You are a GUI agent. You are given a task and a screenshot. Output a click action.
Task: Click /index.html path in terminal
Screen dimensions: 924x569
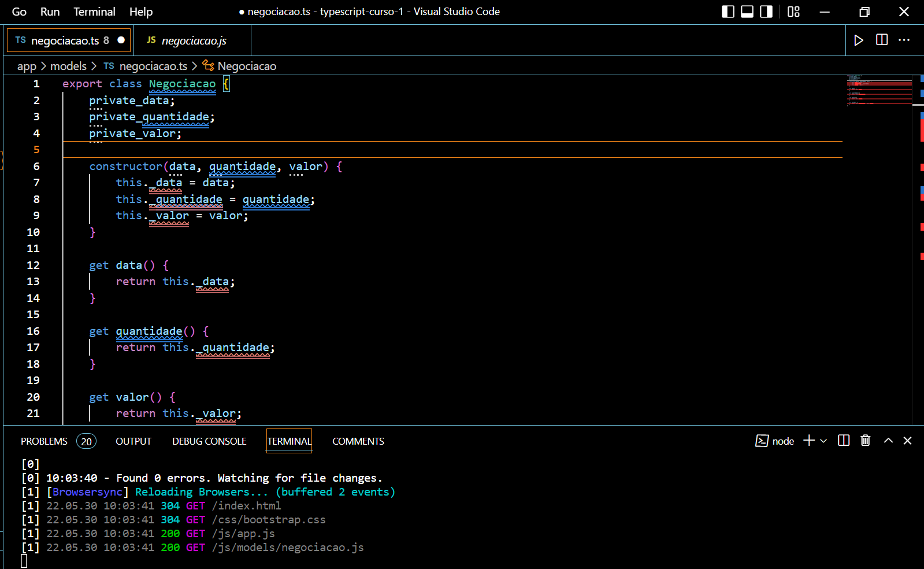[246, 506]
